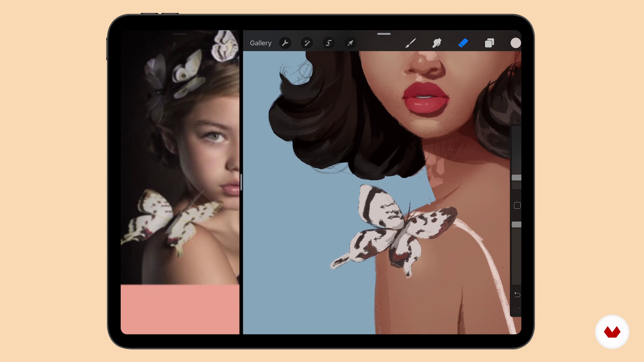Open the Actions wrench menu
644x362 pixels.
pyautogui.click(x=285, y=43)
